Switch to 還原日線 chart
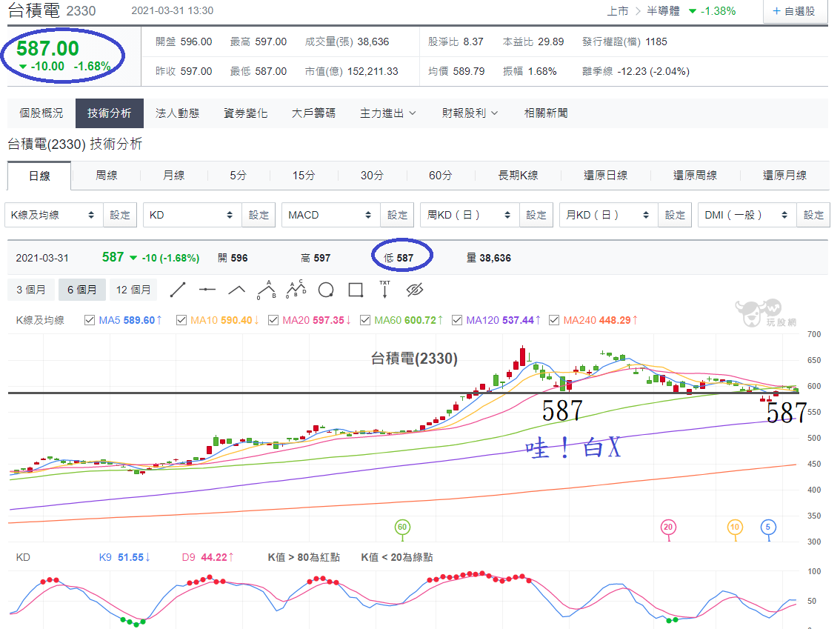The width and height of the screenshot is (840, 629). tap(605, 175)
